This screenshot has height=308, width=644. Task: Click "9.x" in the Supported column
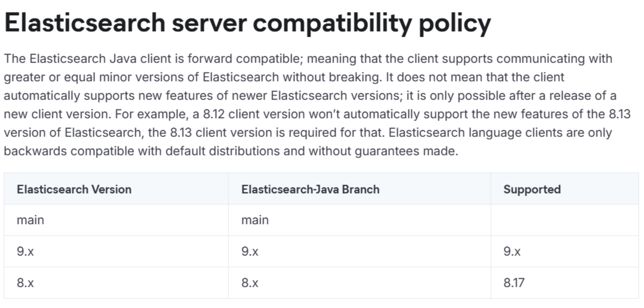point(512,252)
